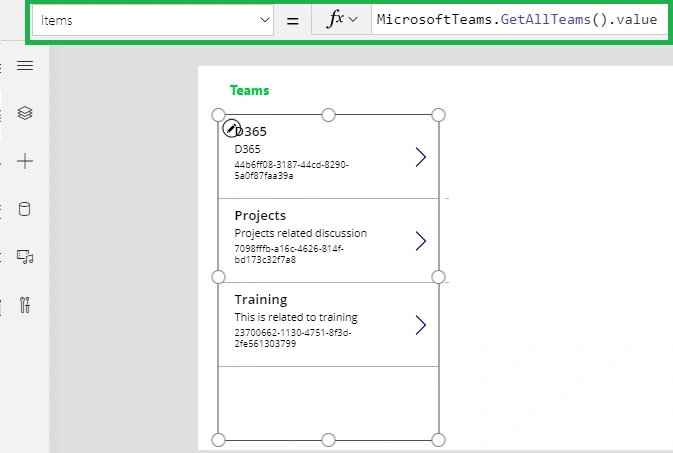This screenshot has width=673, height=453.
Task: Click 'Projects related discussion' description
Action: (300, 233)
